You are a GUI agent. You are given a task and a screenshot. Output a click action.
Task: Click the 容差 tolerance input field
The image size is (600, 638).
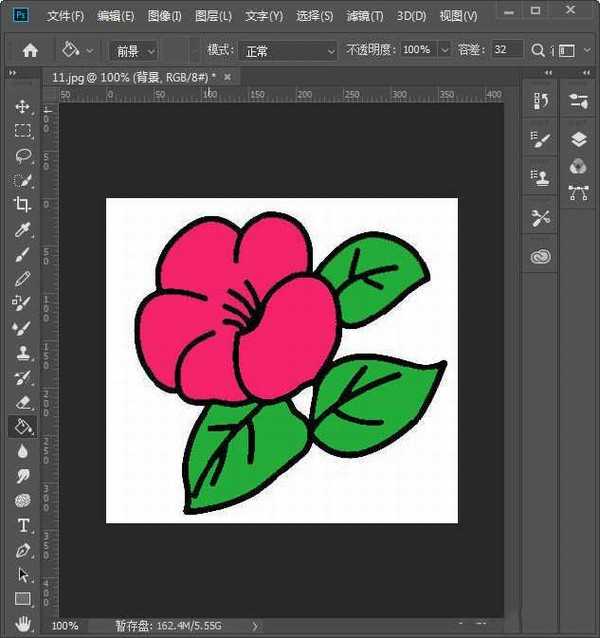pos(506,50)
